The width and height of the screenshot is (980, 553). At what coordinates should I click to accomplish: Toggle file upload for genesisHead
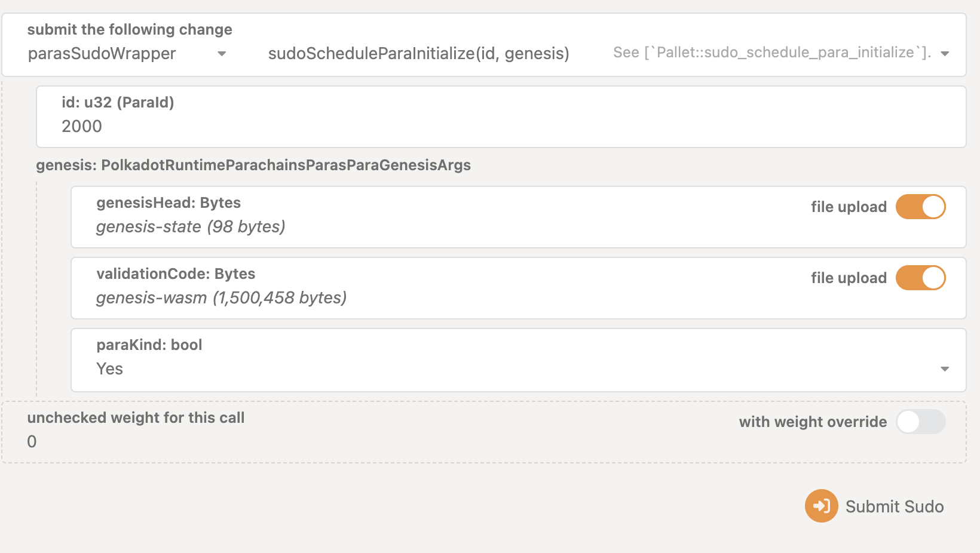click(x=920, y=207)
